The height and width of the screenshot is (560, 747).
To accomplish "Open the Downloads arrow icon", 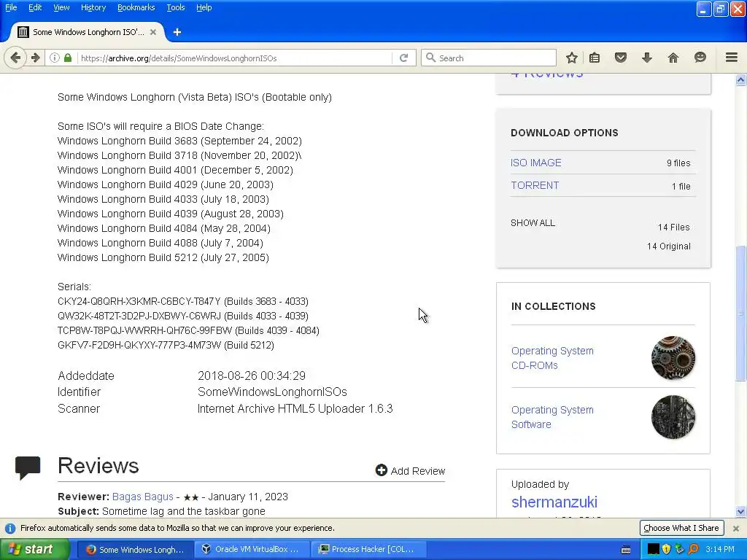I will (647, 58).
